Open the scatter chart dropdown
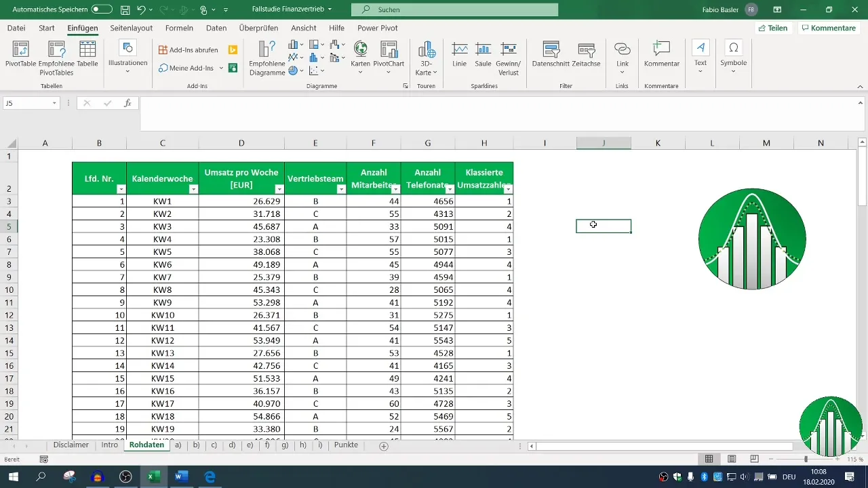The image size is (868, 488). [317, 70]
